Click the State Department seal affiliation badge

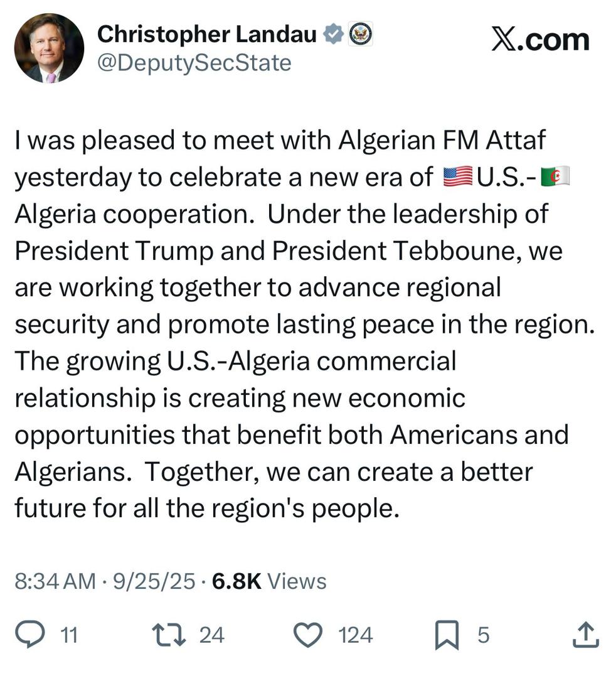[360, 35]
